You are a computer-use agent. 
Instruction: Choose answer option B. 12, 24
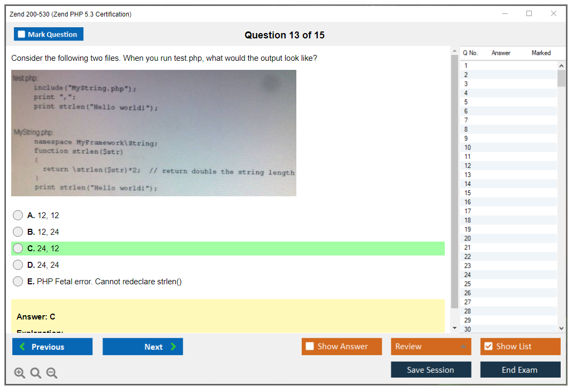(x=18, y=232)
